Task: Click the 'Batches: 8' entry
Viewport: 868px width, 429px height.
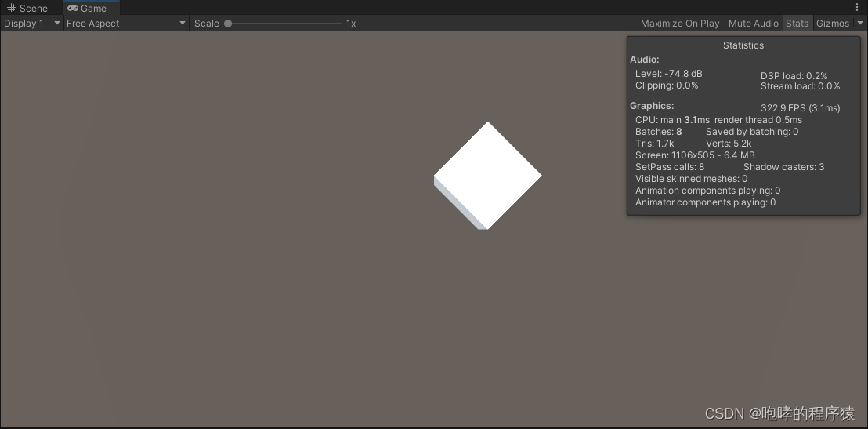Action: [x=658, y=132]
